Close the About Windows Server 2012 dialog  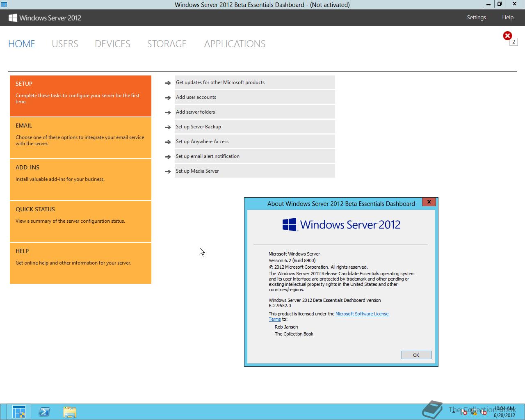[x=429, y=202]
